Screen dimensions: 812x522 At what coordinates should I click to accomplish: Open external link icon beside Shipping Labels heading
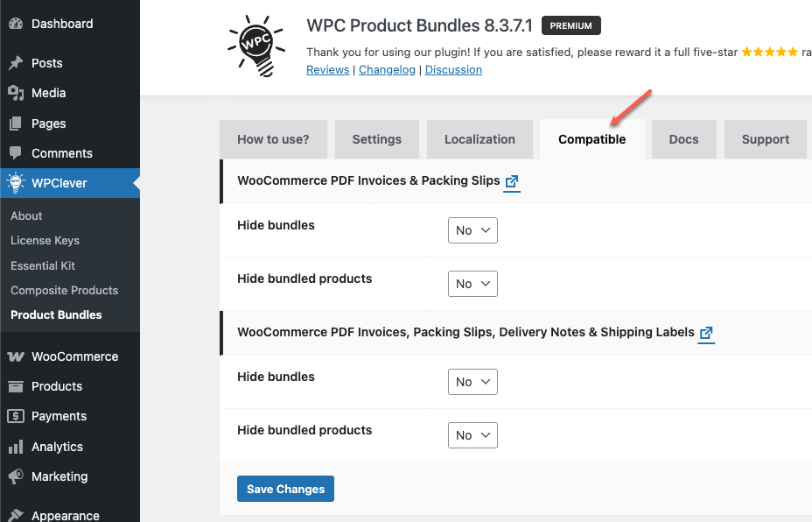tap(706, 333)
